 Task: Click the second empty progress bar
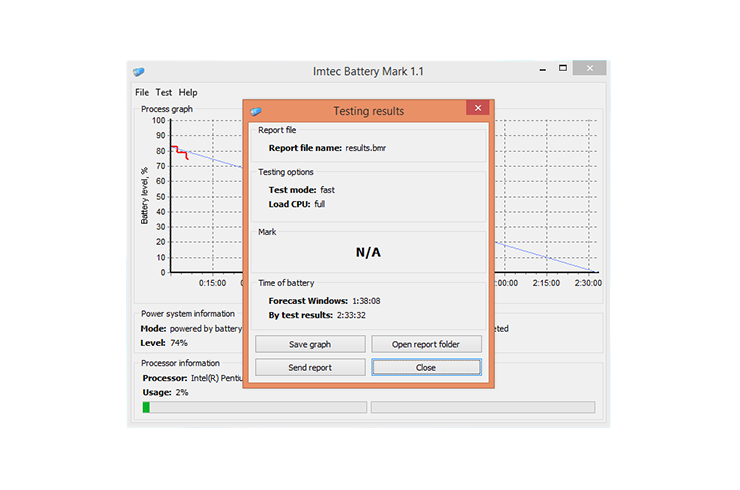(483, 407)
